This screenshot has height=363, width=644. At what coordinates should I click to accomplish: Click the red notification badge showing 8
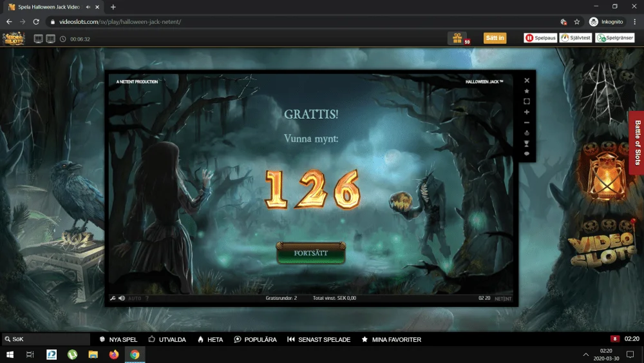click(x=614, y=338)
